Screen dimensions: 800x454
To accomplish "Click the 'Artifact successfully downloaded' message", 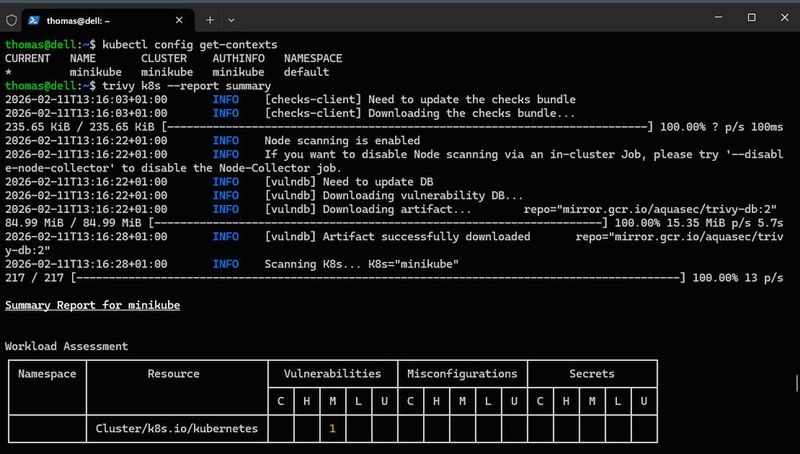I will (x=426, y=237).
